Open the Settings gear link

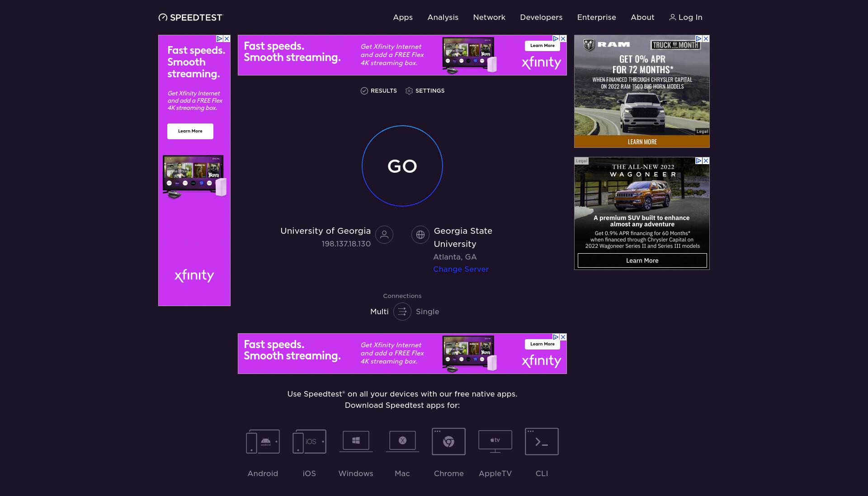(x=425, y=91)
